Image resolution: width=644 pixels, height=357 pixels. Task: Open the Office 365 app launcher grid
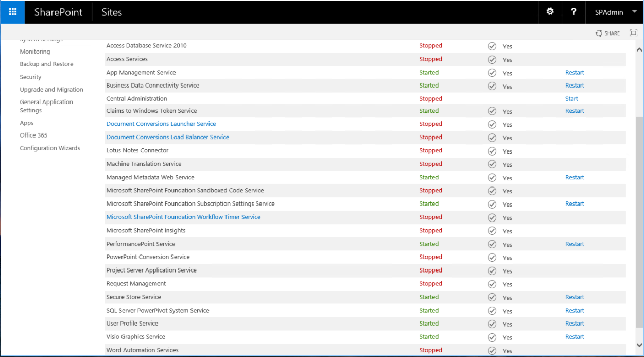point(11,12)
